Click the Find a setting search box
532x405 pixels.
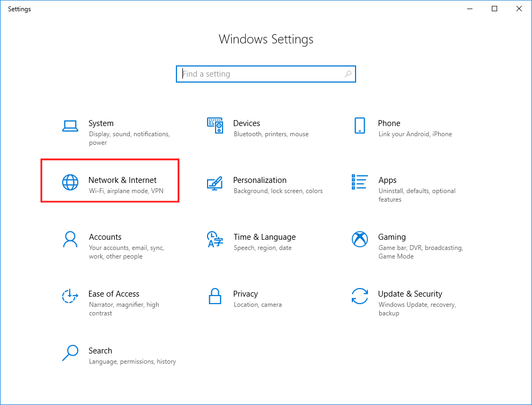coord(265,74)
